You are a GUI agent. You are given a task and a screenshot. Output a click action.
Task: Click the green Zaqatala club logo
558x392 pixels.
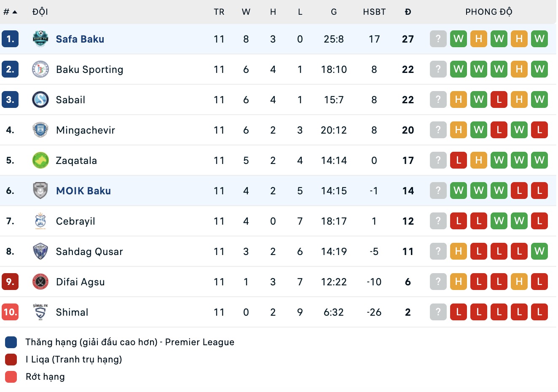[x=40, y=160]
